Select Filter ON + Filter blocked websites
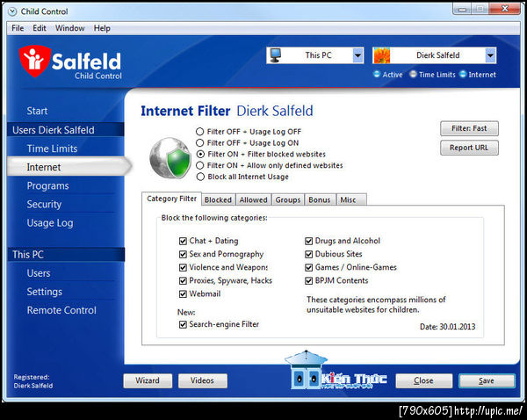 point(200,154)
